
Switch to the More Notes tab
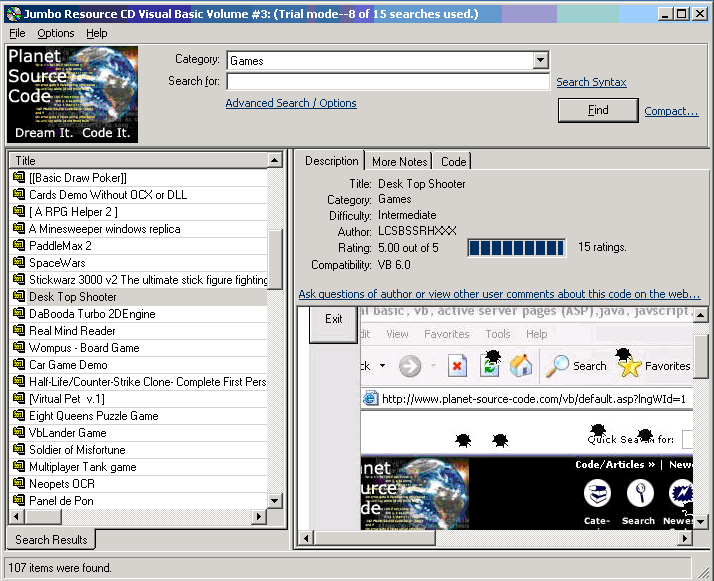pos(399,162)
